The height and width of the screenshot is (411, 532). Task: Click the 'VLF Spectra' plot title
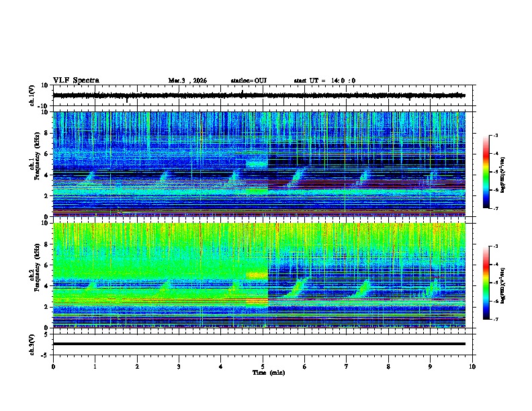tap(76, 81)
